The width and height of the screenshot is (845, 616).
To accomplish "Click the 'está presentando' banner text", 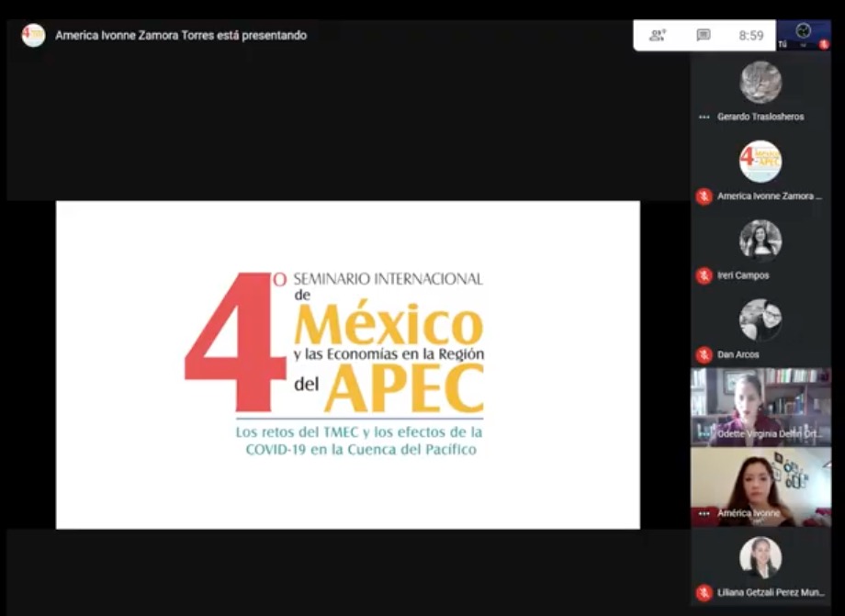I will click(181, 36).
